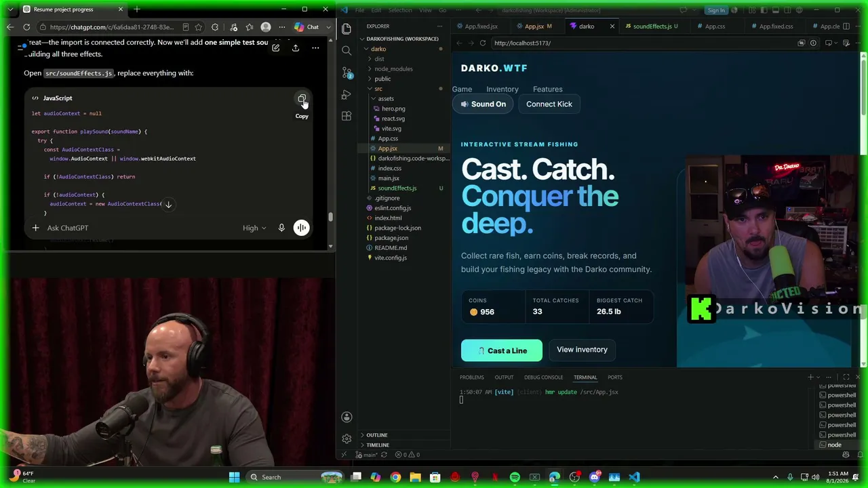
Task: Open ChatGPT conversation more options
Action: pyautogui.click(x=315, y=47)
